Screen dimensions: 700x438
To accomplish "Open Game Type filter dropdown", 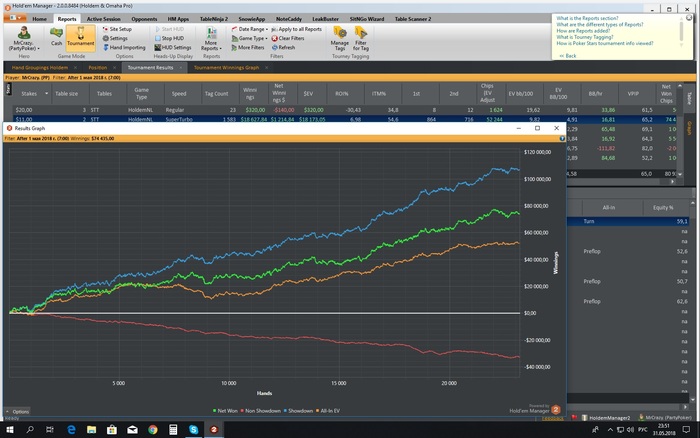I will pyautogui.click(x=250, y=38).
